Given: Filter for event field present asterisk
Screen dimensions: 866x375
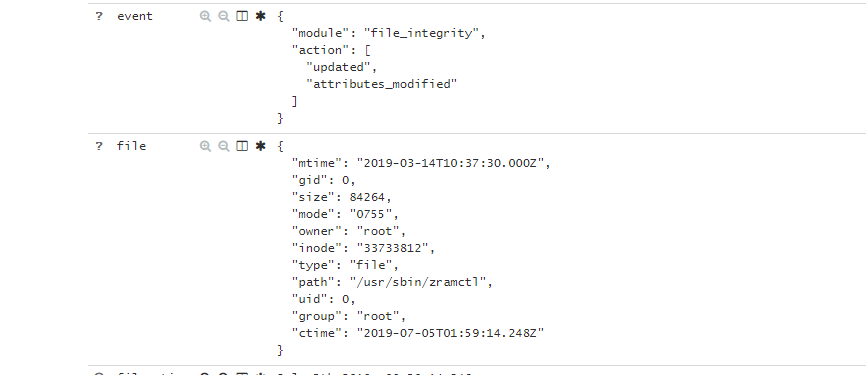Looking at the screenshot, I should [x=260, y=17].
